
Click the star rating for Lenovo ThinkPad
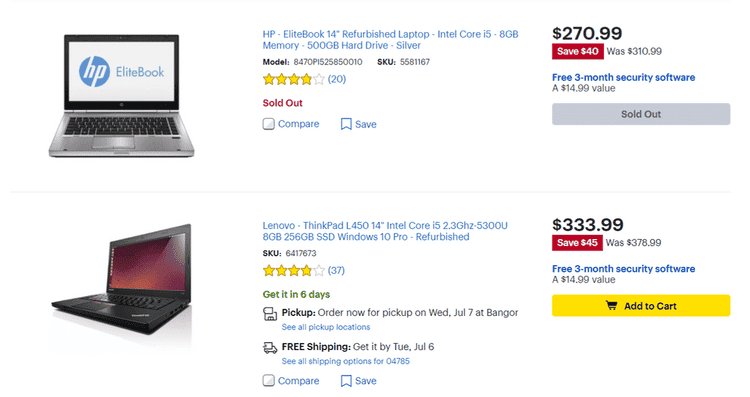[x=294, y=271]
